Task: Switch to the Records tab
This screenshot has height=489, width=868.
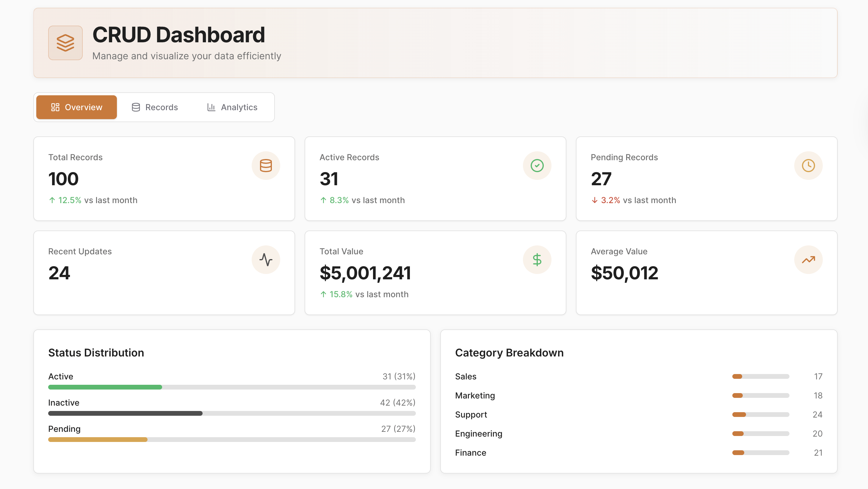Action: click(162, 107)
